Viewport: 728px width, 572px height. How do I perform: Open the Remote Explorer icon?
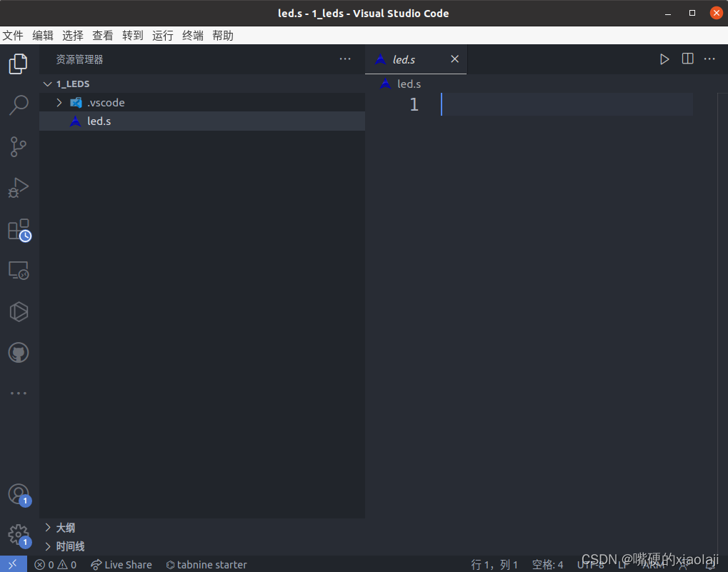19,271
